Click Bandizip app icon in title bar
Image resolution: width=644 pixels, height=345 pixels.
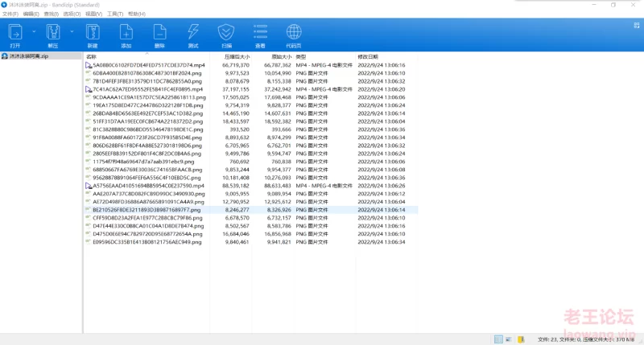(x=4, y=5)
